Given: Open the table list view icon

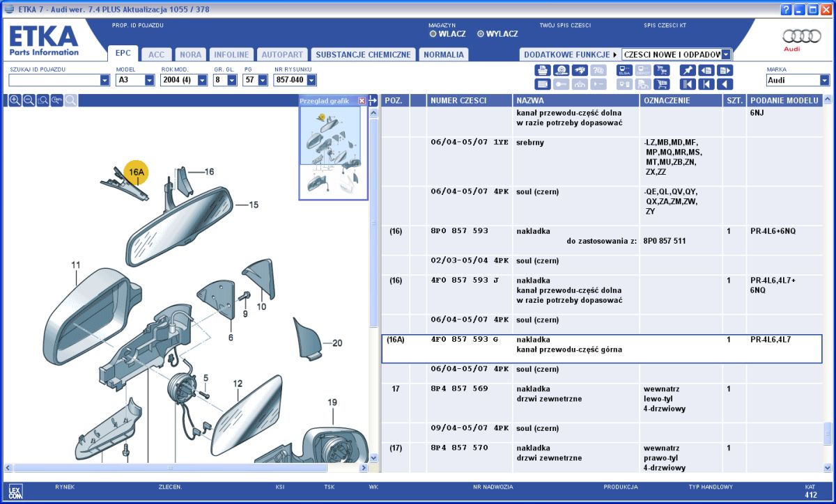Looking at the screenshot, I should pos(542,84).
